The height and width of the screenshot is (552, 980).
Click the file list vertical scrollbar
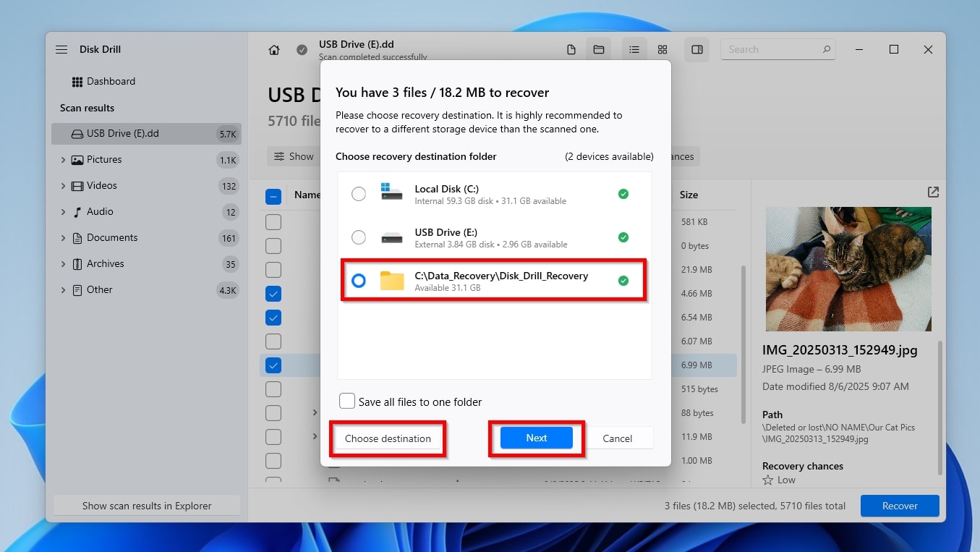click(x=743, y=344)
